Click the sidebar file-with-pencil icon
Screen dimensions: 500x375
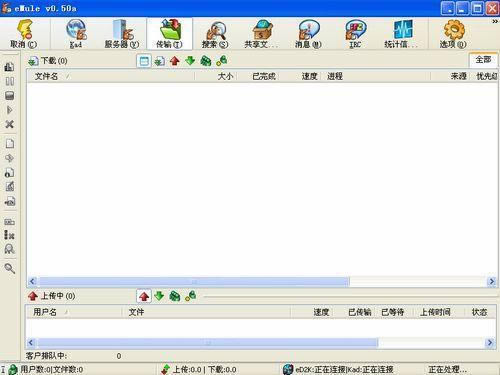click(10, 187)
